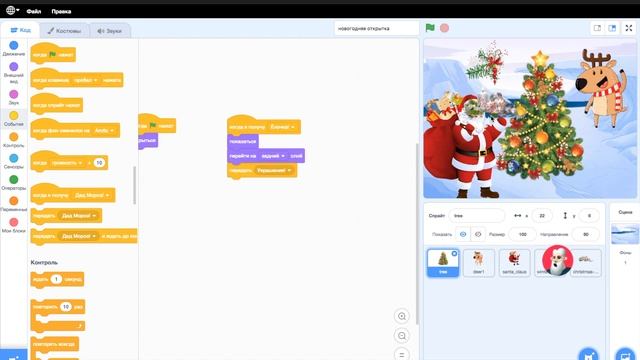Click the block palette scrollbar

[x=135, y=185]
